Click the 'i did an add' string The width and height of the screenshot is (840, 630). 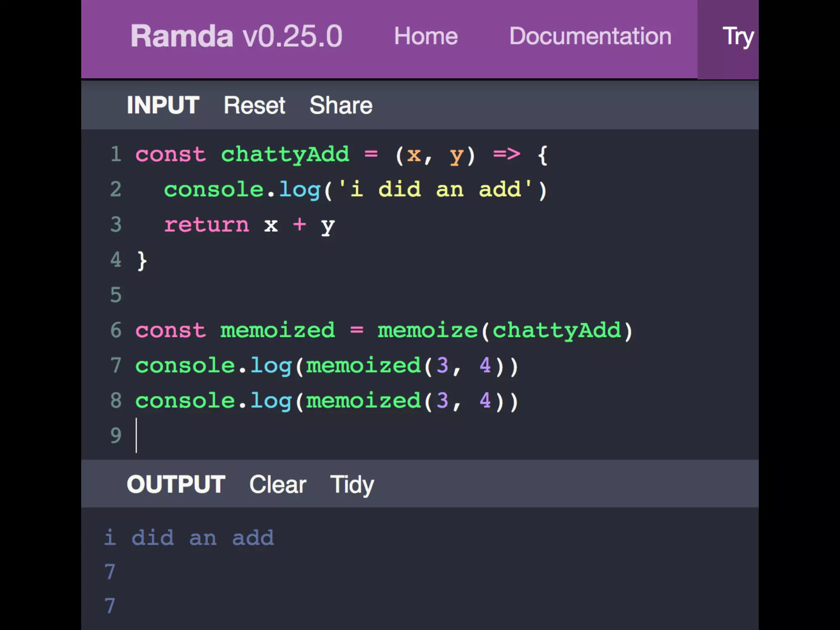(435, 189)
